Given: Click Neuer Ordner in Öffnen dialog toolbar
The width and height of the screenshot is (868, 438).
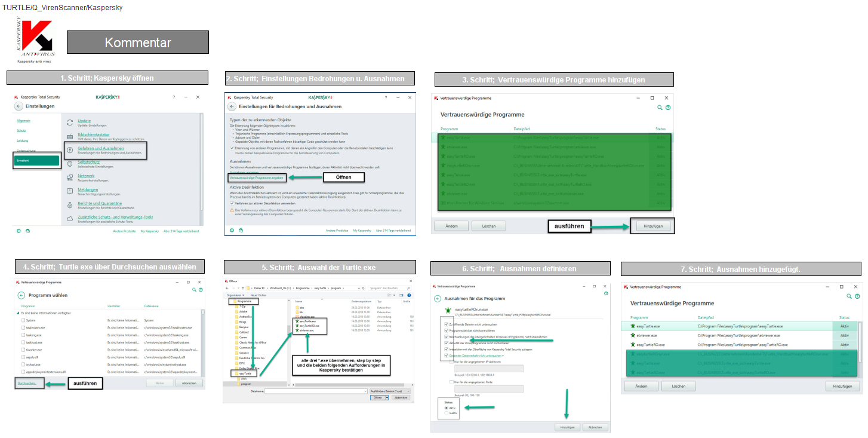Looking at the screenshot, I should click(x=258, y=295).
